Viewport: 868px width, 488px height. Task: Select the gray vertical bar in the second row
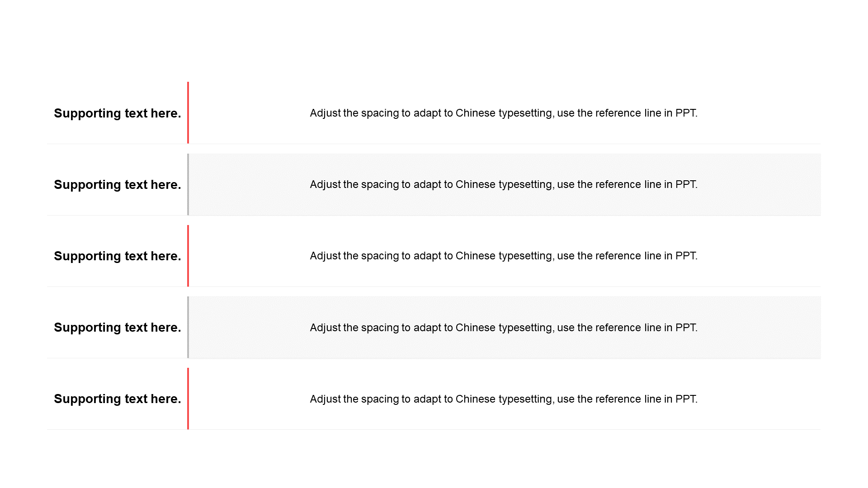pyautogui.click(x=188, y=184)
